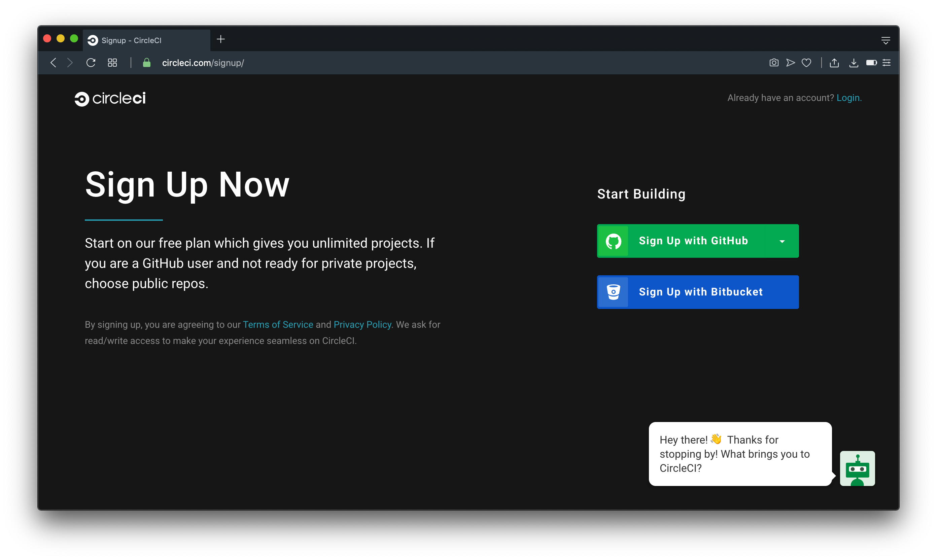Expand the GitHub sign up dropdown arrow

(782, 242)
